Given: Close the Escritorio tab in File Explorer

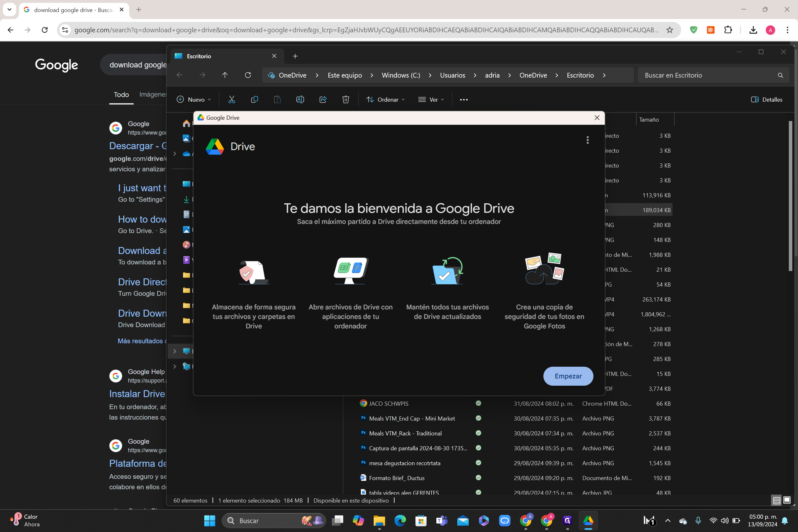Looking at the screenshot, I should [x=274, y=56].
